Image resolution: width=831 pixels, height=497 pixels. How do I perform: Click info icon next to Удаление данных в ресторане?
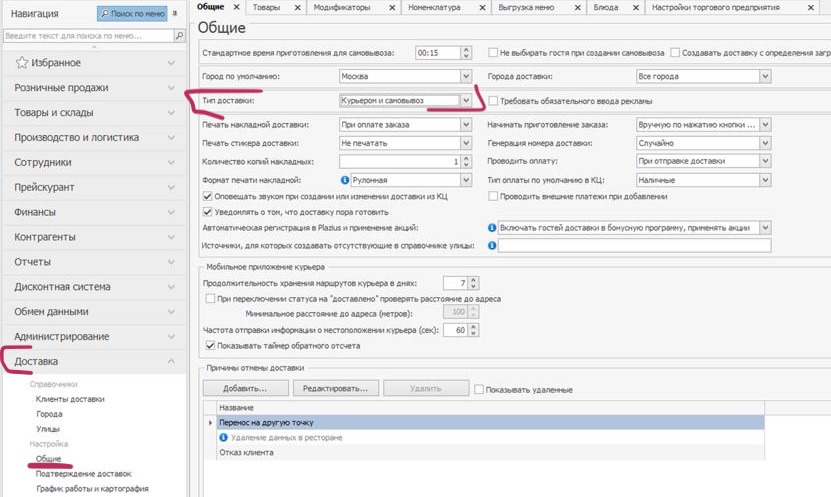pyautogui.click(x=223, y=438)
